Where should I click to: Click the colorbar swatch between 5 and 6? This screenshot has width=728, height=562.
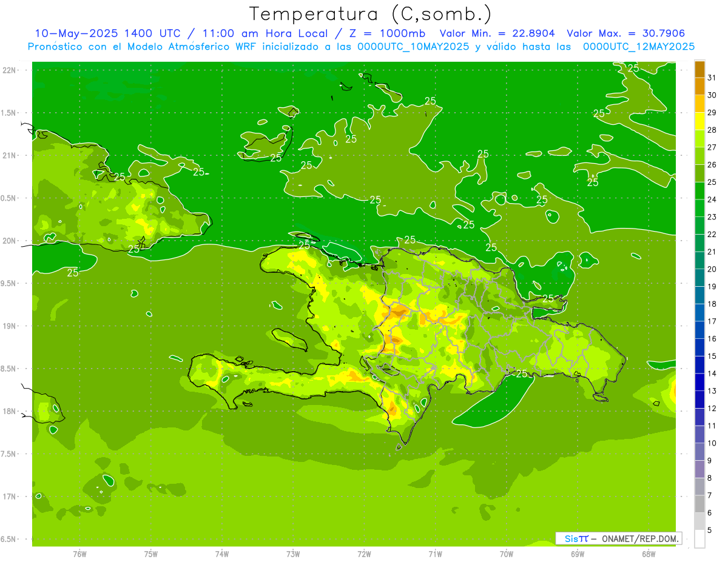pos(699,521)
